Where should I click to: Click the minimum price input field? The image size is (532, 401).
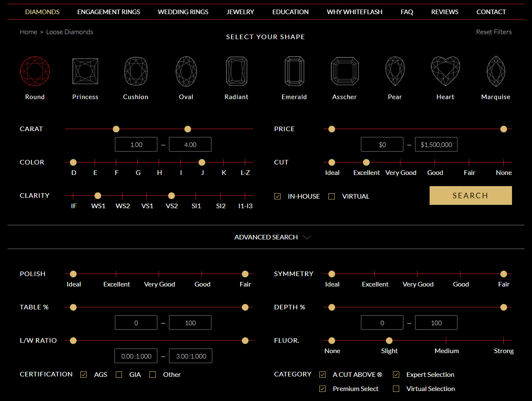click(x=382, y=144)
